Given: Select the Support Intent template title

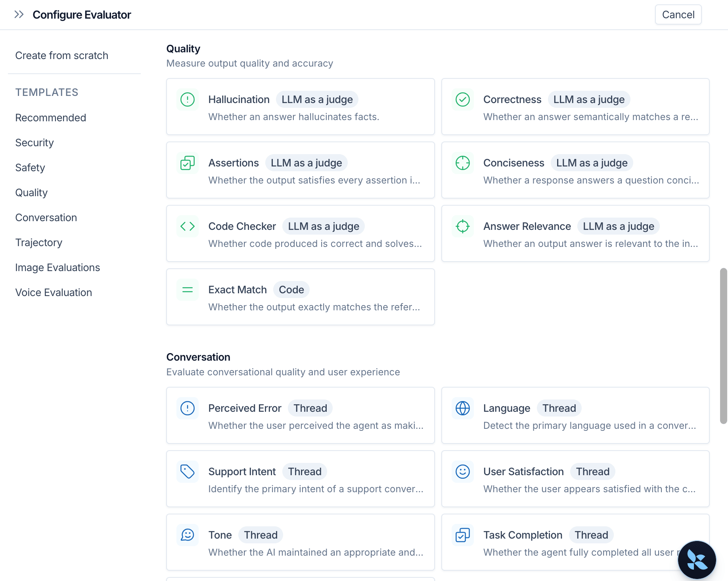Looking at the screenshot, I should click(242, 472).
